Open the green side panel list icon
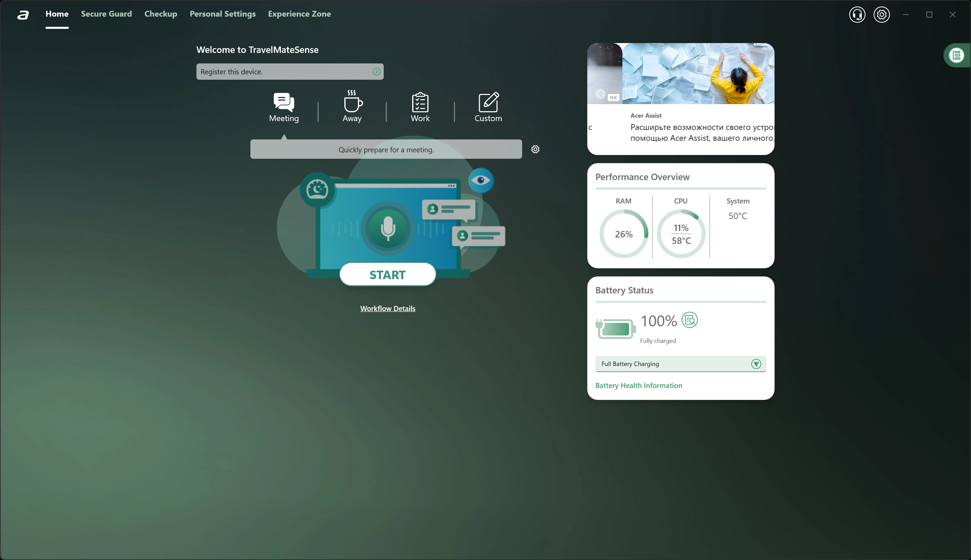971x560 pixels. [956, 56]
